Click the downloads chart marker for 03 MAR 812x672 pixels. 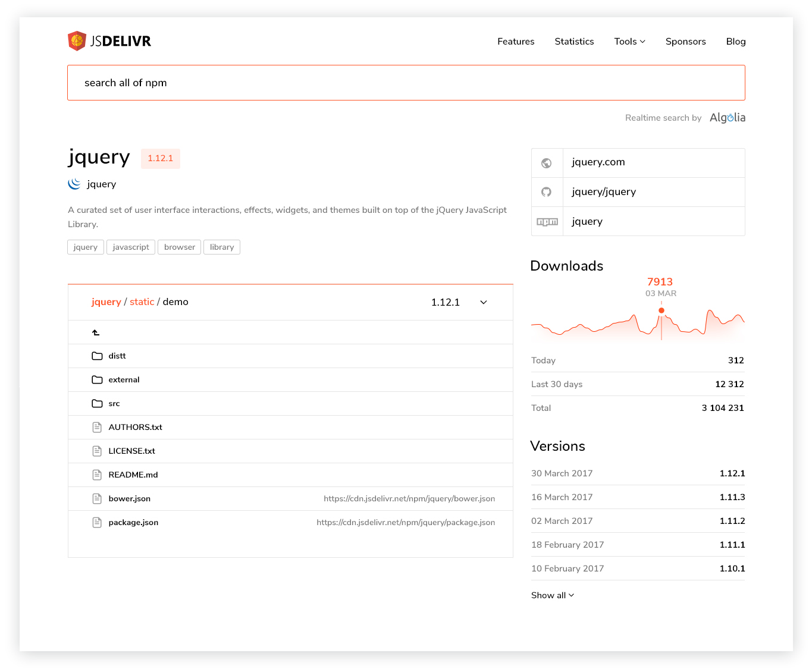(x=661, y=310)
